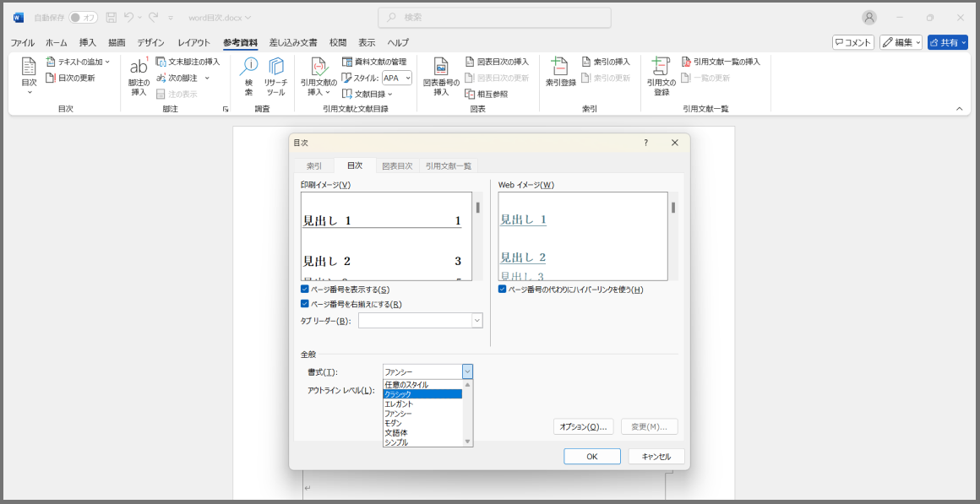This screenshot has height=504, width=980.
Task: Click the コメント button
Action: click(852, 42)
